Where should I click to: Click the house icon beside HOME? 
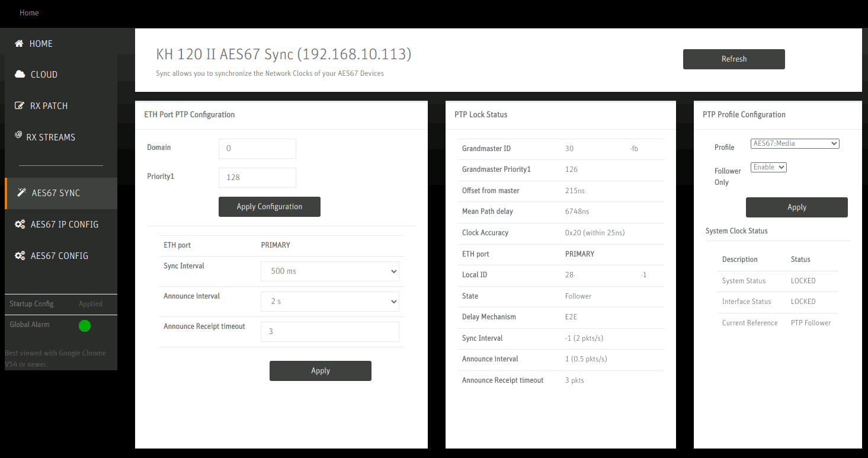pyautogui.click(x=19, y=44)
